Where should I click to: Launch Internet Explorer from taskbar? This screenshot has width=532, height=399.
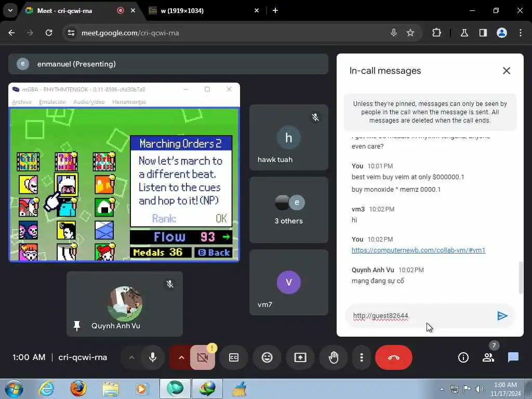pyautogui.click(x=46, y=389)
